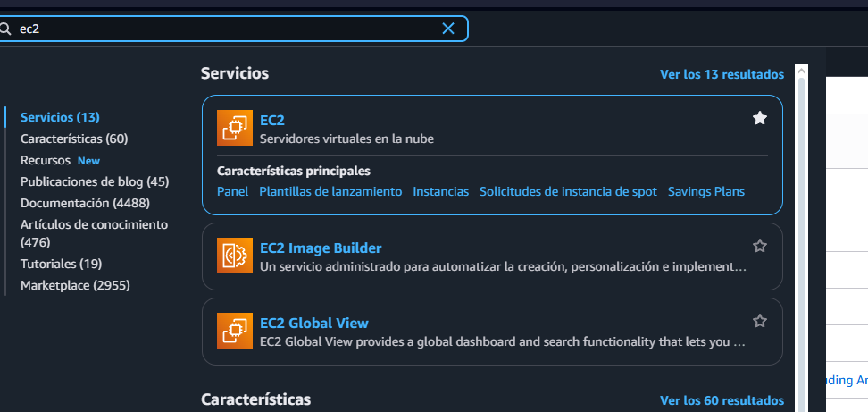Favorite EC2 Image Builder with its star
This screenshot has width=868, height=412.
759,246
